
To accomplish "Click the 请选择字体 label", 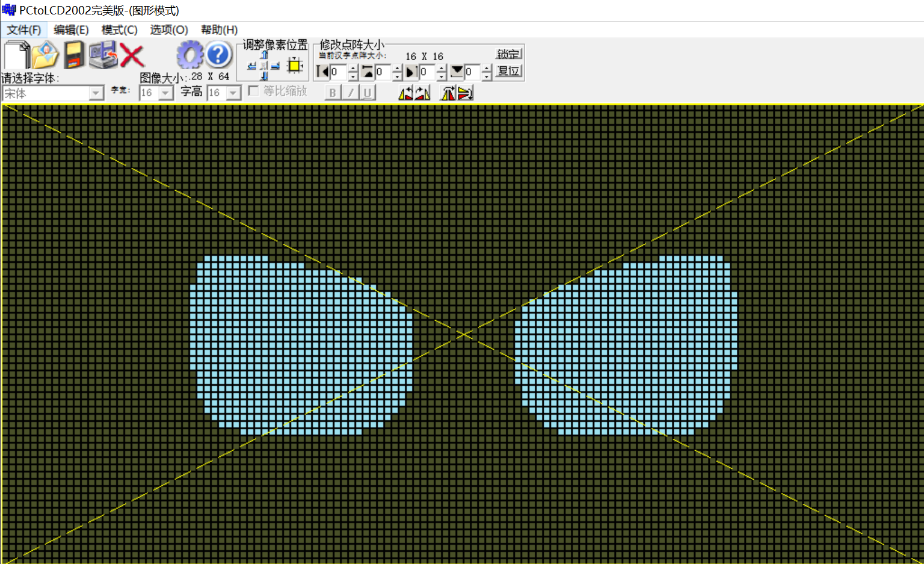I will [30, 78].
